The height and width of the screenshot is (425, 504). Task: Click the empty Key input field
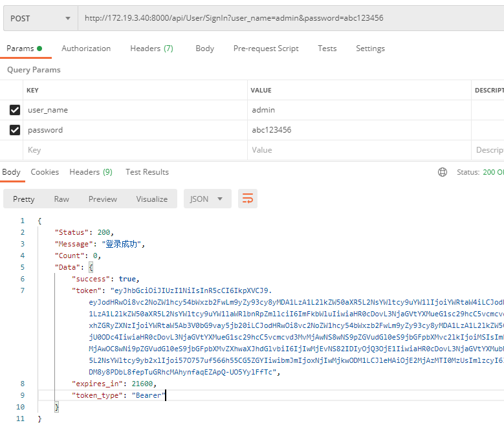pos(135,150)
